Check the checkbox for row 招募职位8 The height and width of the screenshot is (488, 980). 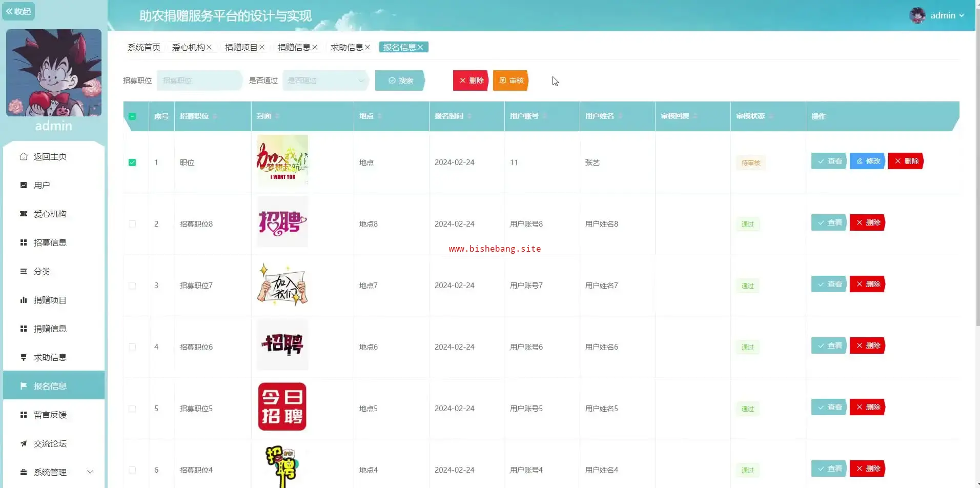tap(132, 224)
